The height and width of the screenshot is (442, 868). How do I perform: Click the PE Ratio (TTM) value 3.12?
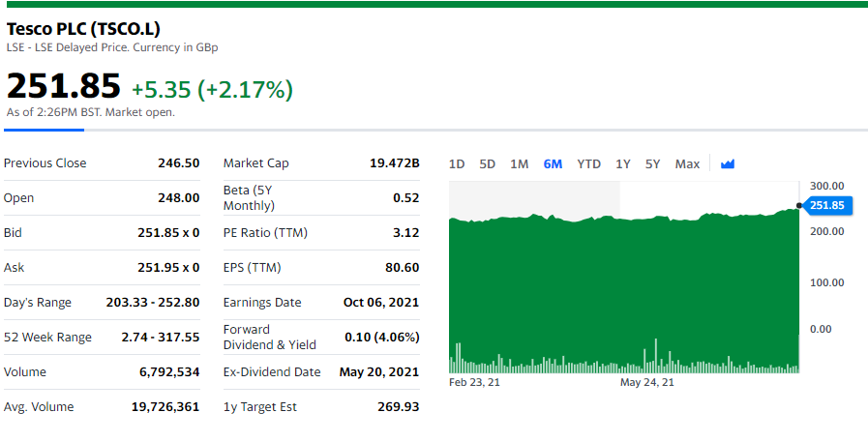pos(406,233)
